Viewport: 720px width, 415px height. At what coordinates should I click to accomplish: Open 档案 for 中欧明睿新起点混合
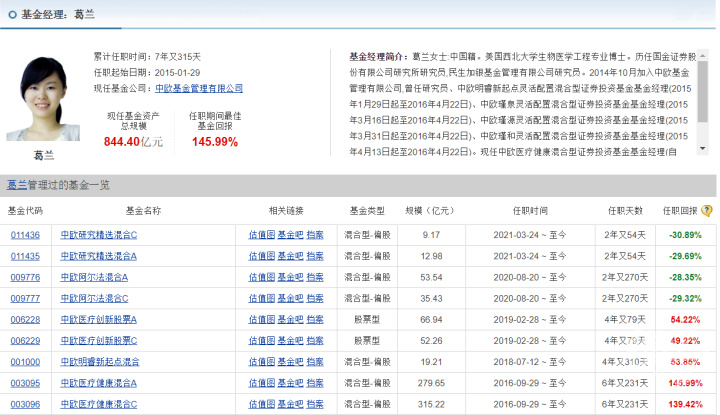[315, 362]
